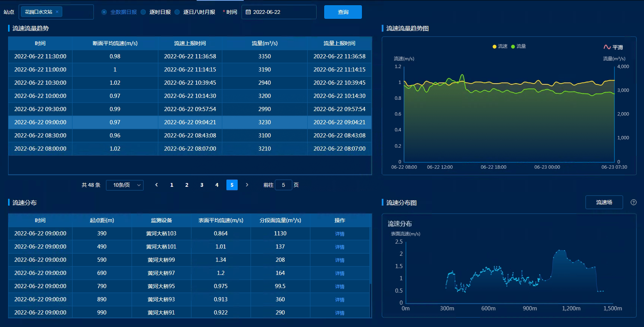Remove the 花园口水文站 station tag via its x icon
The width and height of the screenshot is (644, 327).
pyautogui.click(x=57, y=12)
